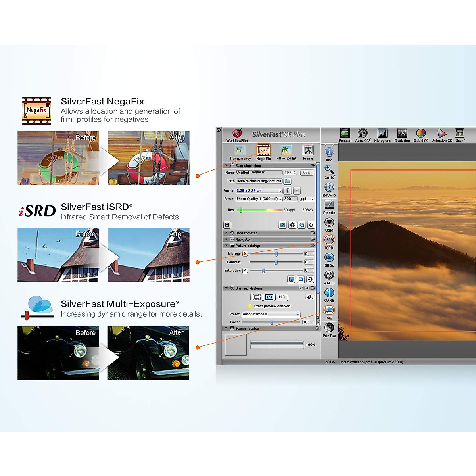
Task: Click the WorkflowPilot icon
Action: [237, 134]
